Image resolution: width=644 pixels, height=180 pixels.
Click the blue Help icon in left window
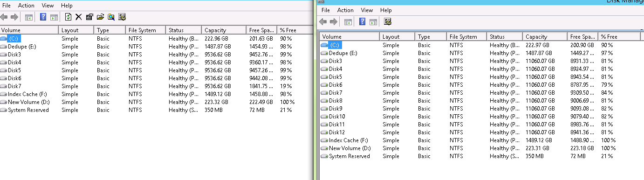pos(43,17)
